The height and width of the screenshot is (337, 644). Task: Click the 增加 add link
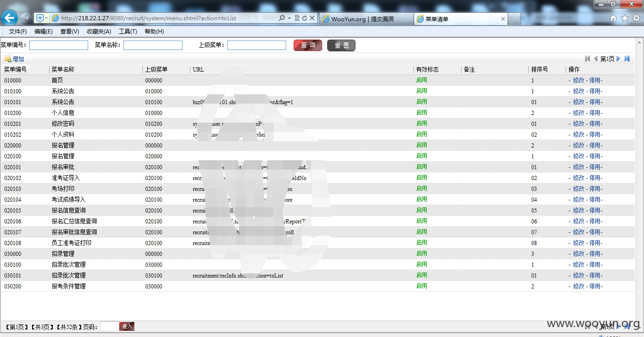point(18,59)
